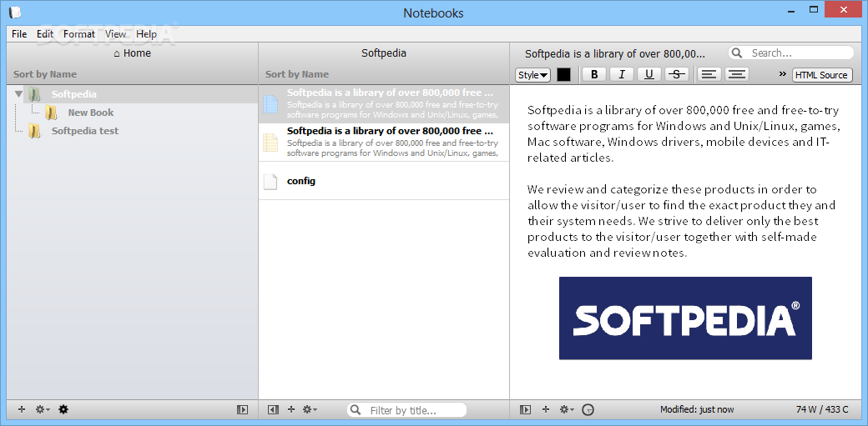
Task: Toggle underline formatting button
Action: (x=649, y=75)
